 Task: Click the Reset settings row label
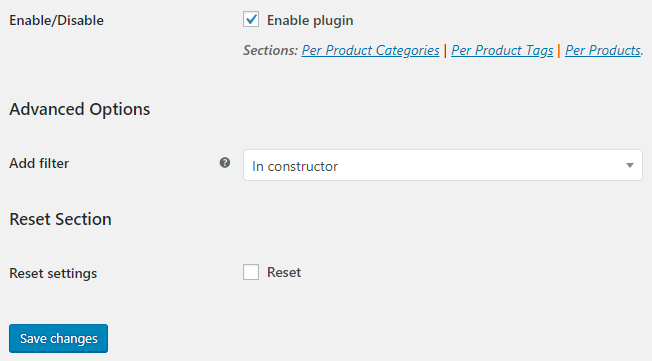(x=53, y=273)
